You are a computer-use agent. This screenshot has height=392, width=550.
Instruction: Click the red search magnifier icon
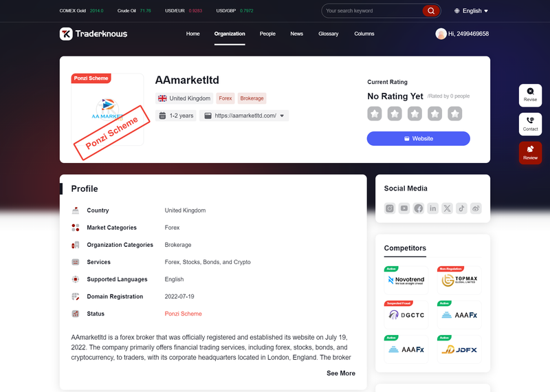tap(431, 11)
